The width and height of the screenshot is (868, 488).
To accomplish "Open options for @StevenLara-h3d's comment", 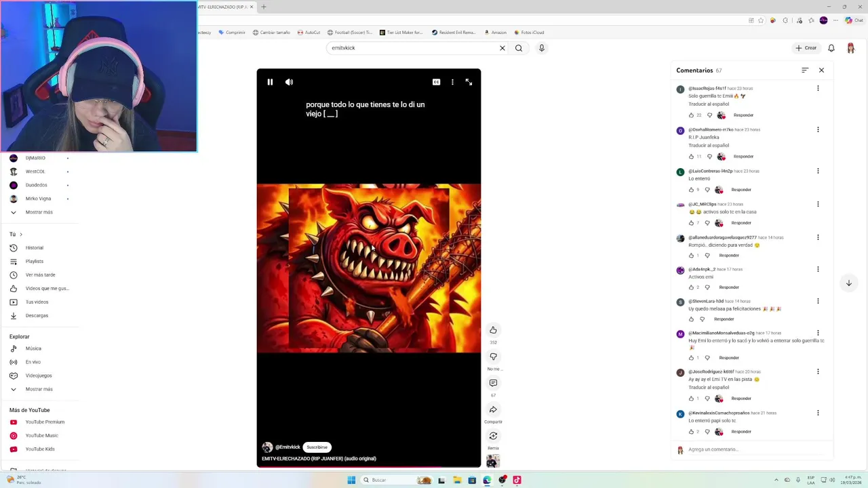I will coord(818,301).
